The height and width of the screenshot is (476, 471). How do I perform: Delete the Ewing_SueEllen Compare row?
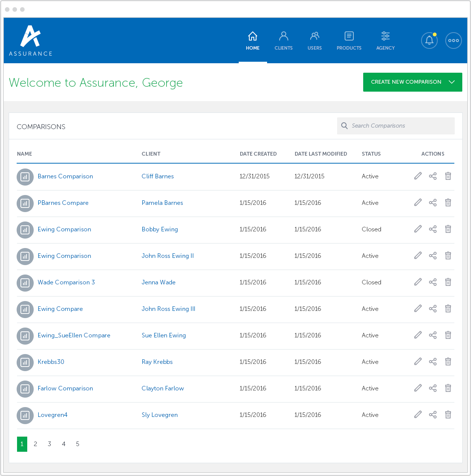448,335
